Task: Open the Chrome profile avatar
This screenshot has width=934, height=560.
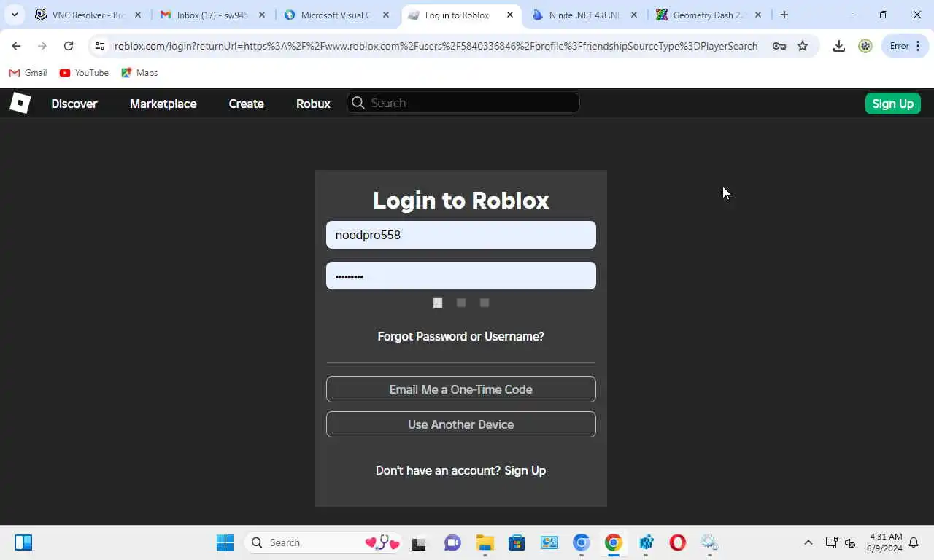Action: click(865, 46)
